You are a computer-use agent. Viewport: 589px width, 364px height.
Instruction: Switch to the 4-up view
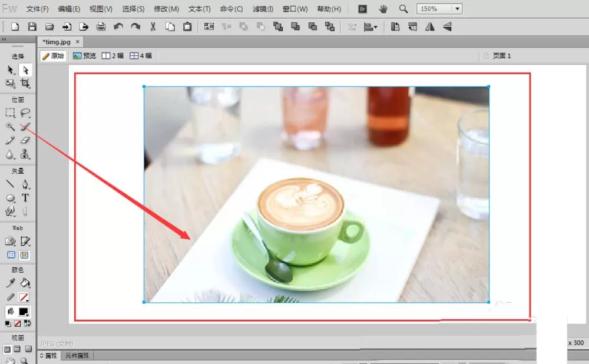point(141,56)
